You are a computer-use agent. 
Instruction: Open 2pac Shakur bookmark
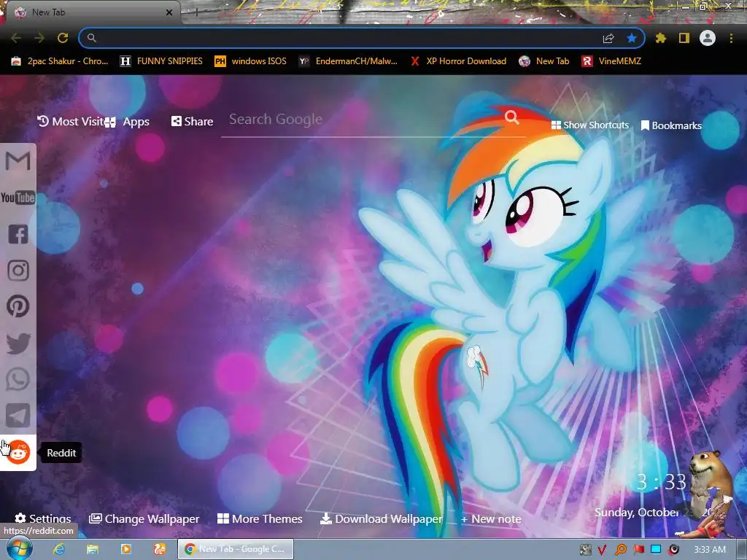pos(60,61)
